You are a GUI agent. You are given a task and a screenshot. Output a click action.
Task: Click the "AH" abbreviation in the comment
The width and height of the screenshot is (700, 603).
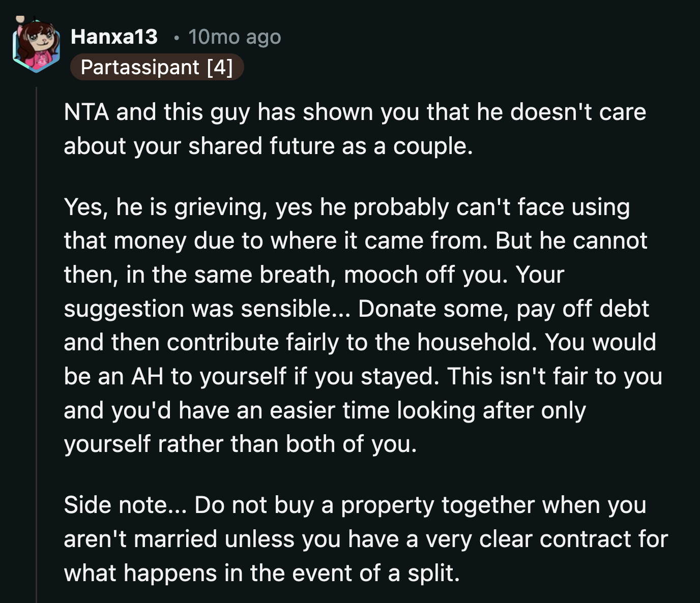click(x=147, y=376)
